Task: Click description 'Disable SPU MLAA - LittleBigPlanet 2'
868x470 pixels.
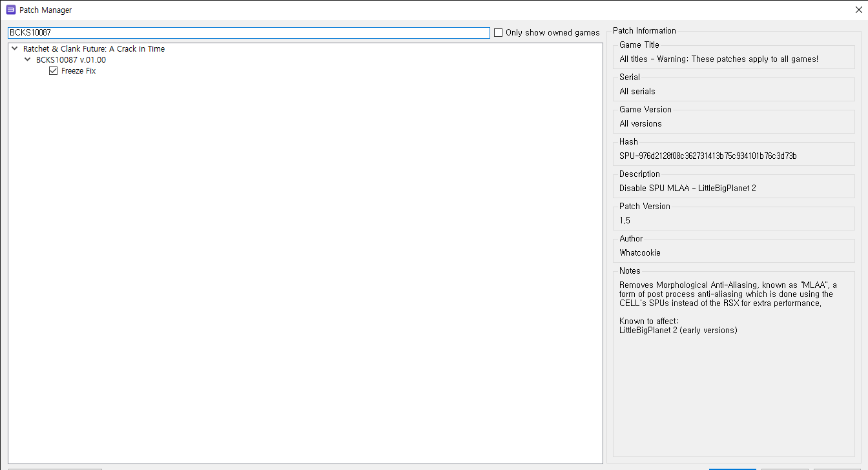Action: (x=688, y=188)
